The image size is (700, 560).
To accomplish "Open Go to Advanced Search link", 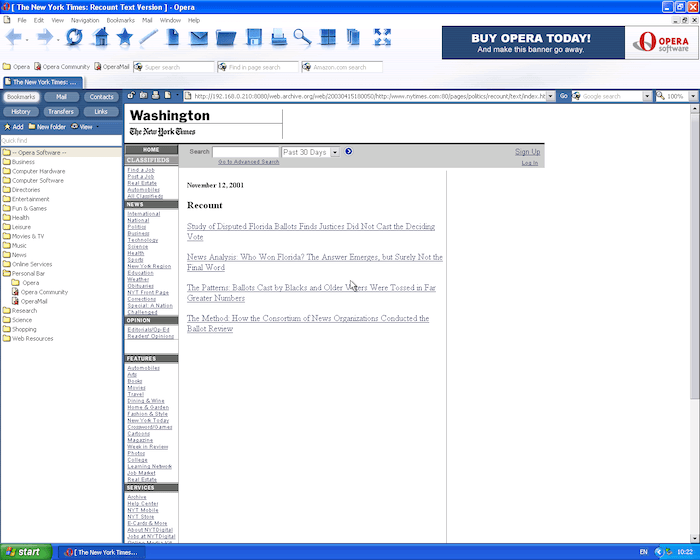I will click(249, 162).
